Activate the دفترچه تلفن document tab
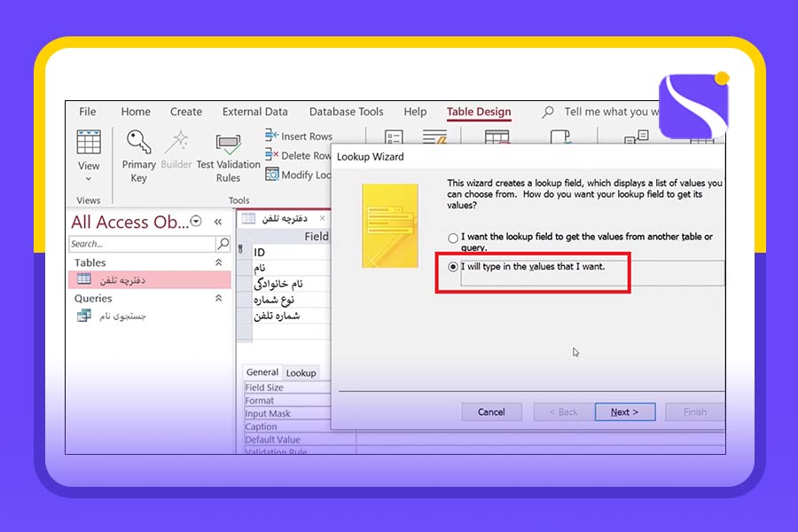The height and width of the screenshot is (532, 798). (284, 218)
